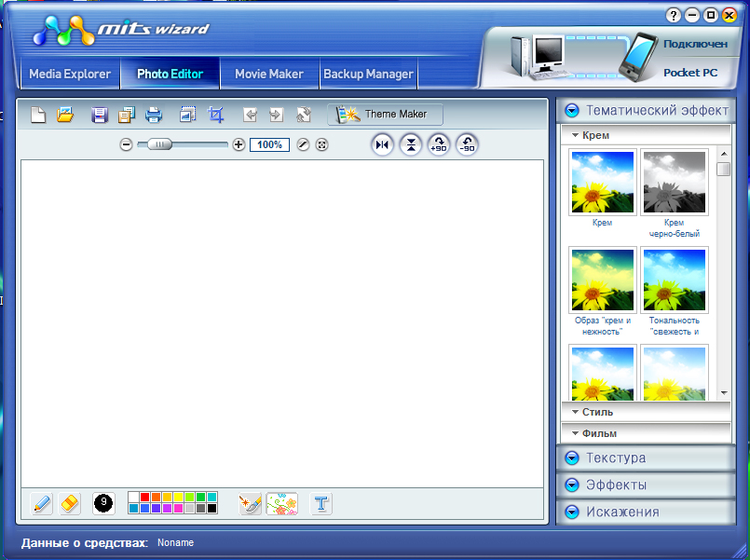Click the Save As copy icon
This screenshot has height=560, width=750.
pyautogui.click(x=127, y=115)
